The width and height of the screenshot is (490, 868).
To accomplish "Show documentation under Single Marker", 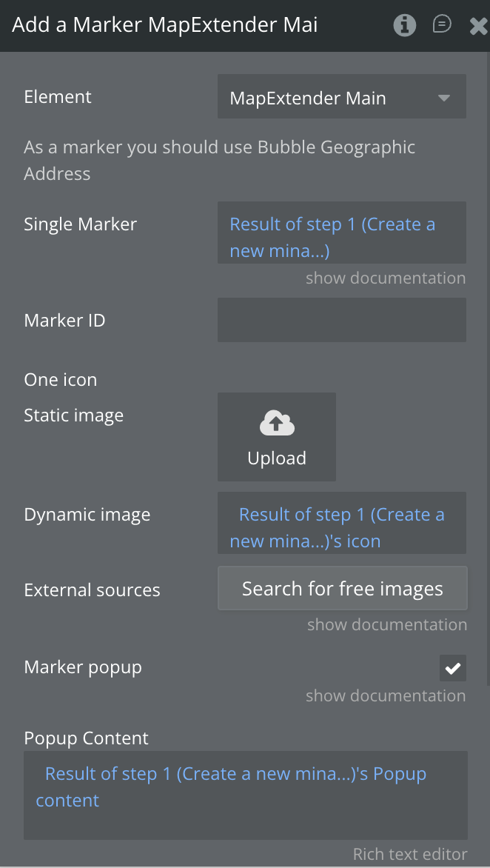I will pos(386,278).
